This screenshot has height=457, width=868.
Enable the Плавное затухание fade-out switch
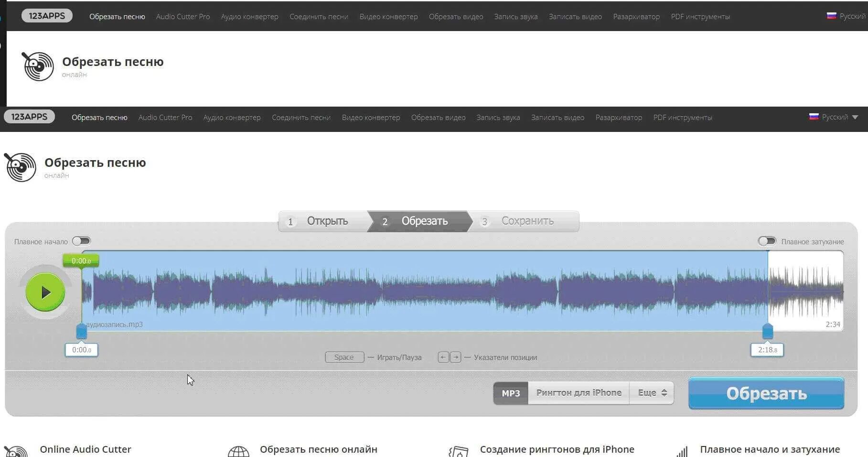click(767, 241)
